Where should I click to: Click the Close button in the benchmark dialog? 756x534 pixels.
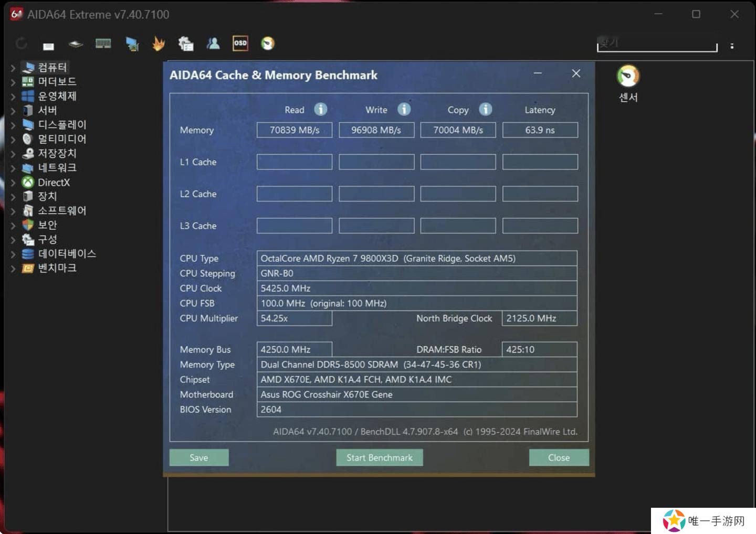coord(559,457)
